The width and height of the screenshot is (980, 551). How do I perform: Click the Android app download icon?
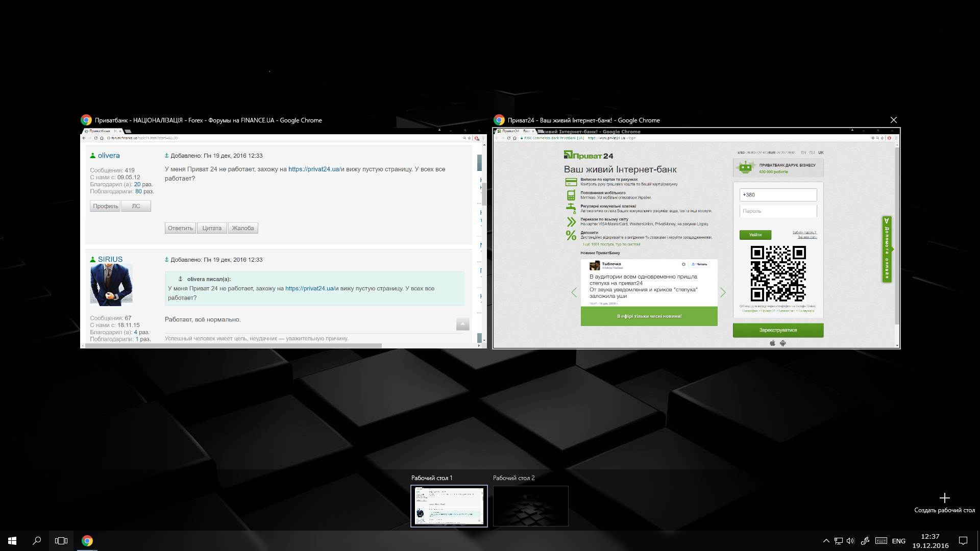783,343
